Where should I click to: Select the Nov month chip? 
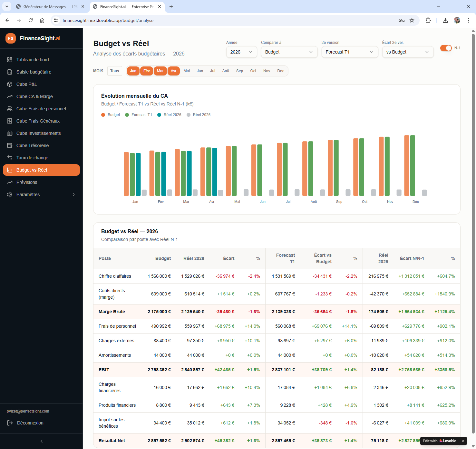(x=267, y=71)
